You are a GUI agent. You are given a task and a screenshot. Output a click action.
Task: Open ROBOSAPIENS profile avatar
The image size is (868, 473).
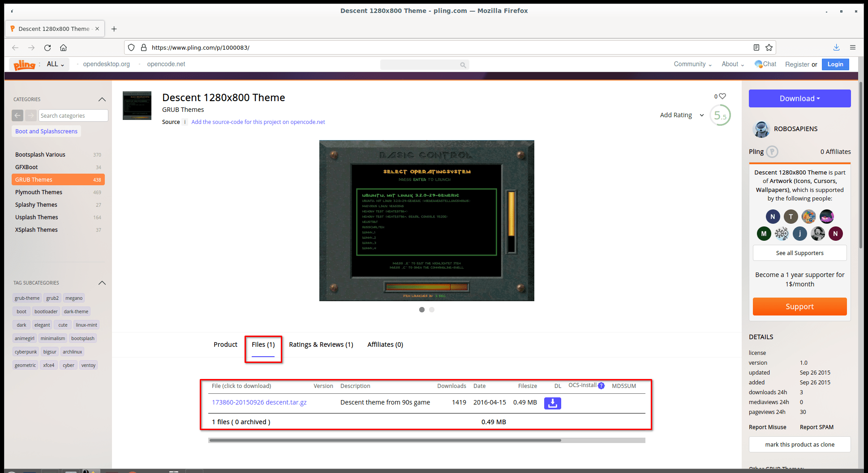coord(761,129)
